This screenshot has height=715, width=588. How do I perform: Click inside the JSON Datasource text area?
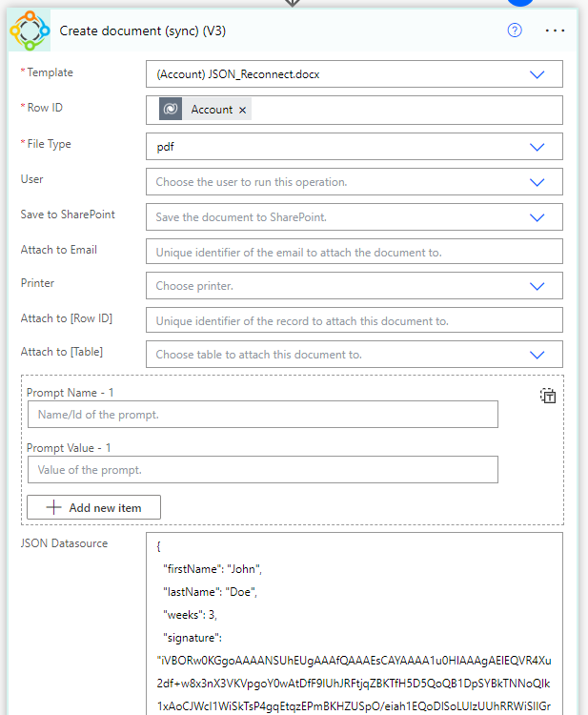click(x=355, y=623)
